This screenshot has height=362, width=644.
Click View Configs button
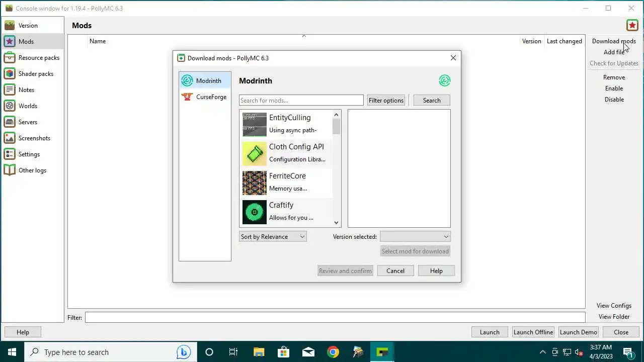click(x=614, y=306)
